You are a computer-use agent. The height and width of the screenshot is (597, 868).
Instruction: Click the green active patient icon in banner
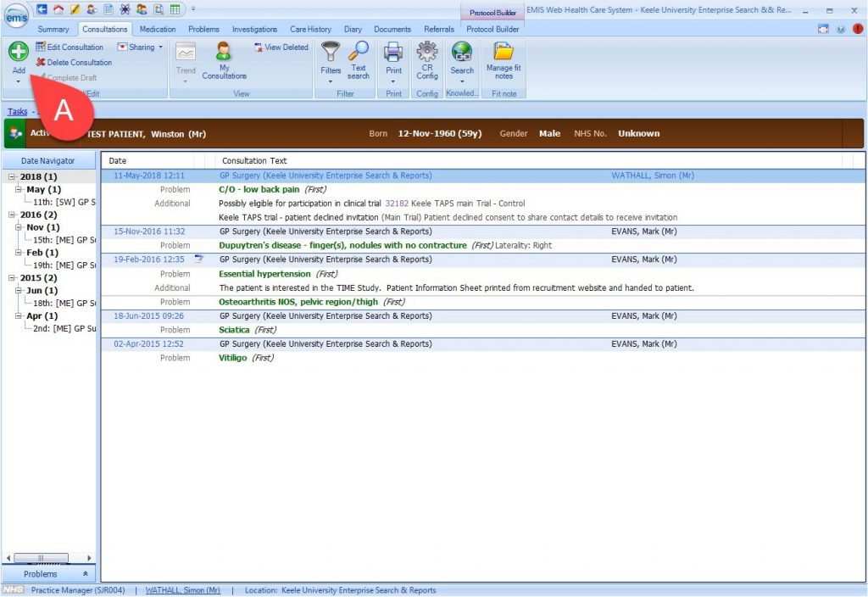[15, 133]
